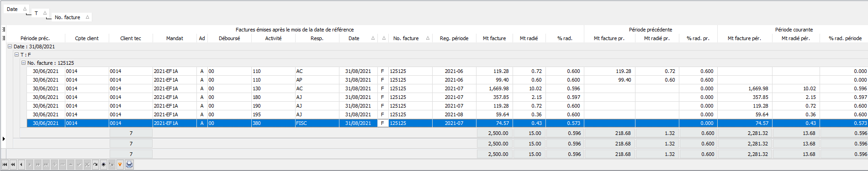The width and height of the screenshot is (868, 171).
Task: Click the Période précédente band header
Action: point(651,30)
